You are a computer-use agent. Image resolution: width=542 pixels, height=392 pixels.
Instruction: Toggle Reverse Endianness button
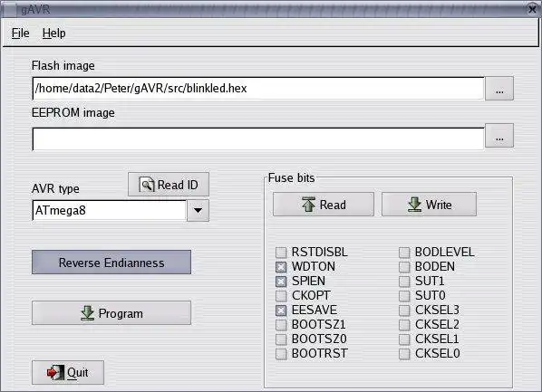(x=111, y=263)
